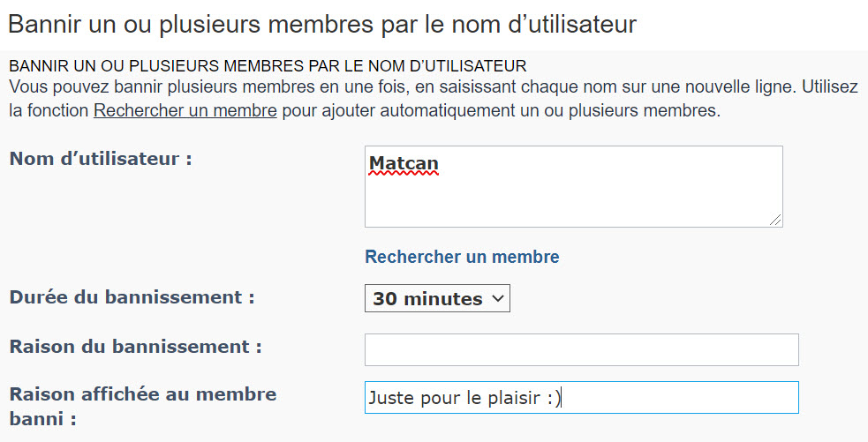Image resolution: width=868 pixels, height=442 pixels.
Task: Open the '30 minutes' duration select
Action: point(437,298)
